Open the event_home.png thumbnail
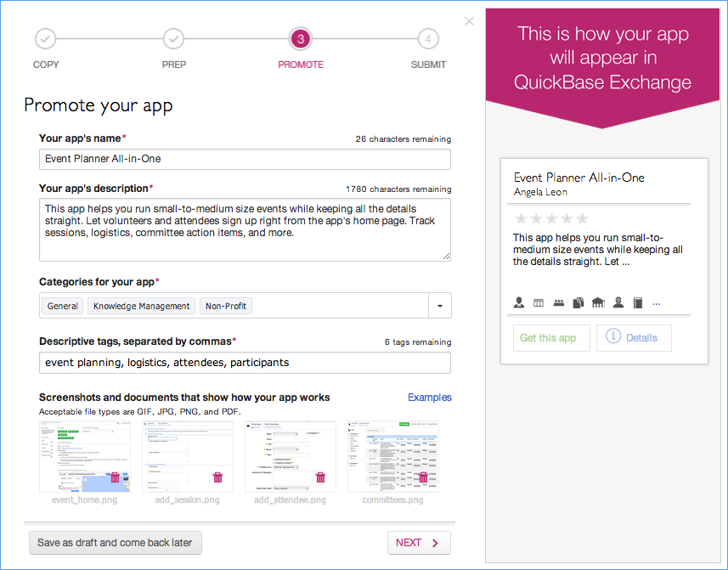The height and width of the screenshot is (570, 728). (85, 456)
